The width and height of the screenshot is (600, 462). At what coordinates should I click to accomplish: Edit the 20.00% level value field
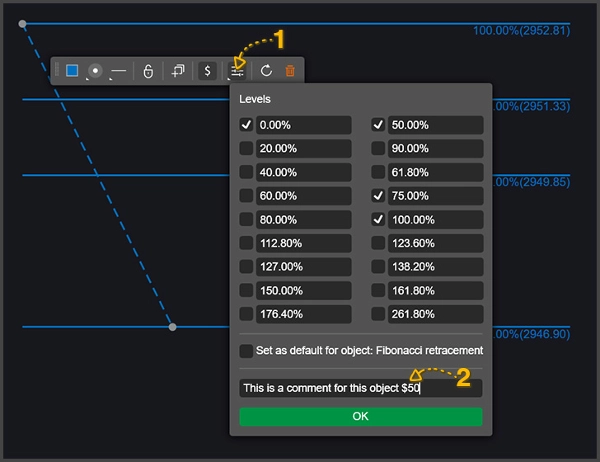coord(304,148)
